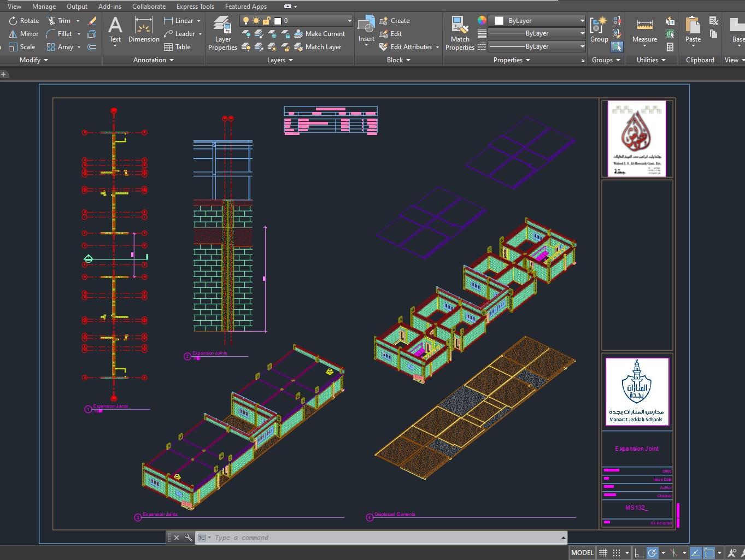Image resolution: width=745 pixels, height=560 pixels.
Task: Select Match Properties tool
Action: coord(460,33)
